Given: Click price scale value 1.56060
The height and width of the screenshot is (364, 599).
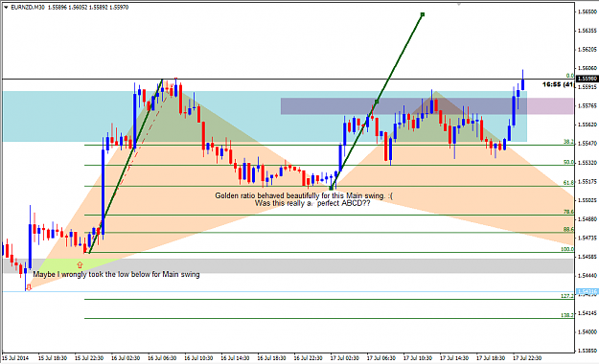Looking at the screenshot, I should pos(587,68).
